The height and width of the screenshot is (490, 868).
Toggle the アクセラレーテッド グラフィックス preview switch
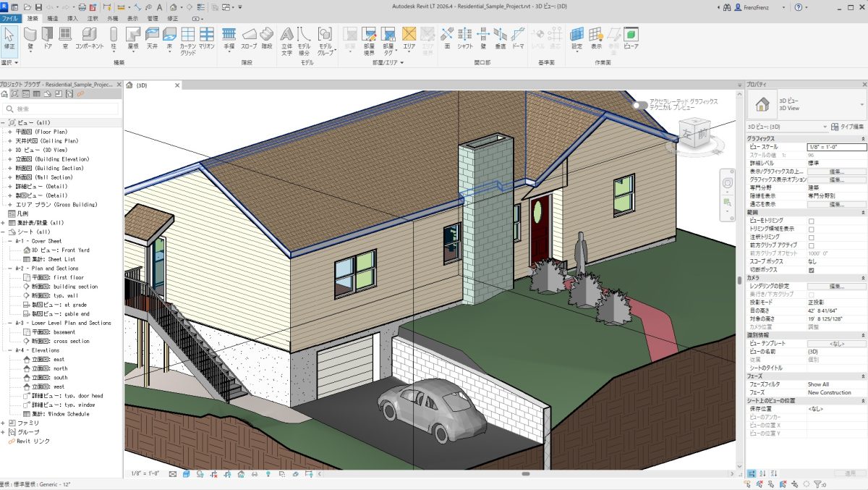click(x=640, y=105)
